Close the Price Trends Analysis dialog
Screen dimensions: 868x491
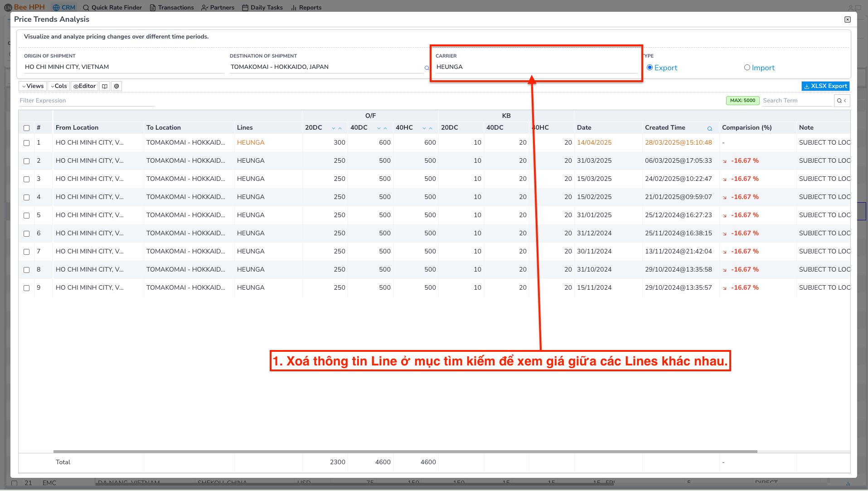(847, 19)
